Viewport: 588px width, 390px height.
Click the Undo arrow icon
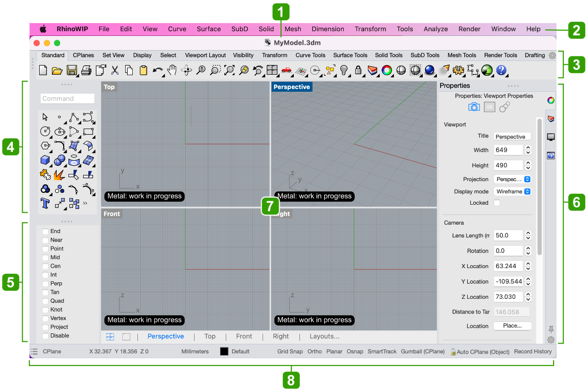(158, 70)
